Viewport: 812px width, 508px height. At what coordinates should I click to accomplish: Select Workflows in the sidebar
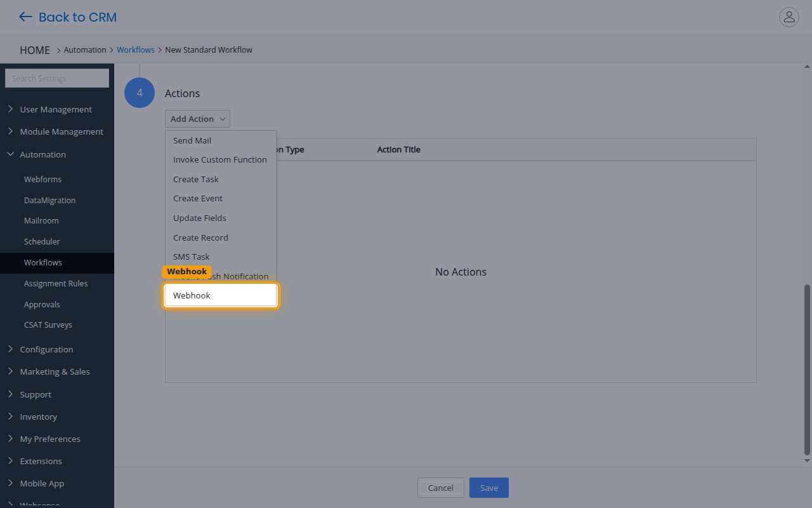(57, 263)
